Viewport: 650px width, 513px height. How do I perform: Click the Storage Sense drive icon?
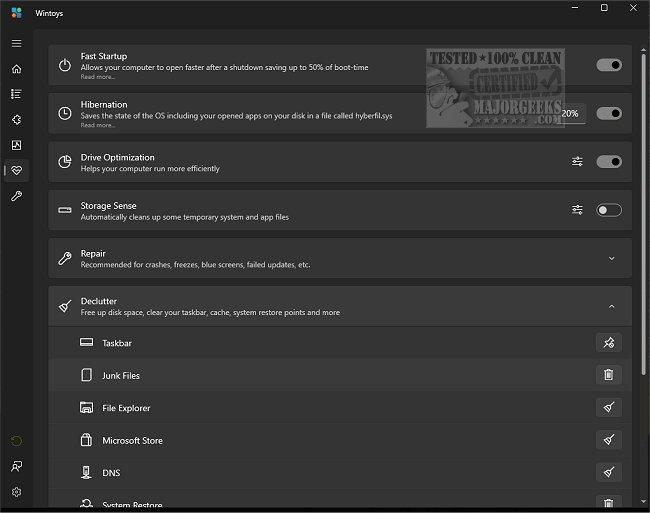click(x=65, y=210)
